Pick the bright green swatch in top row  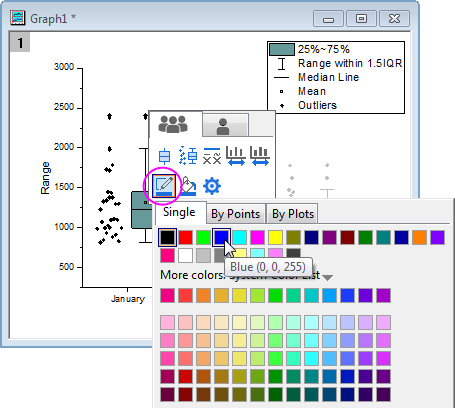pos(203,237)
